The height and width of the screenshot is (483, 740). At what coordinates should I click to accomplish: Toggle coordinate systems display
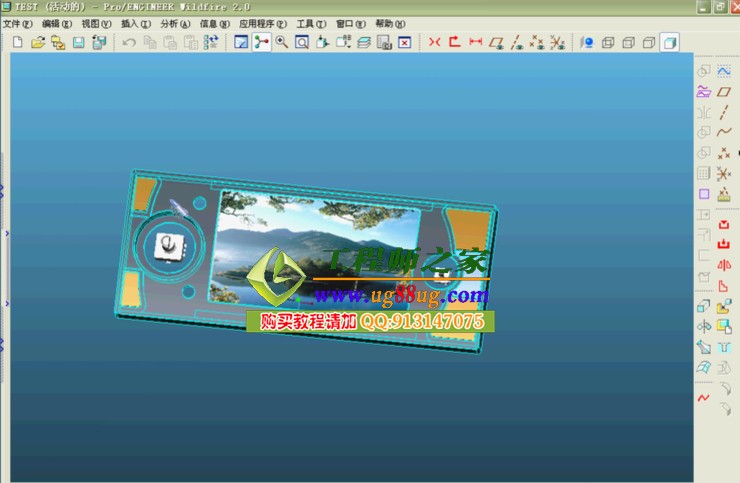tap(557, 43)
